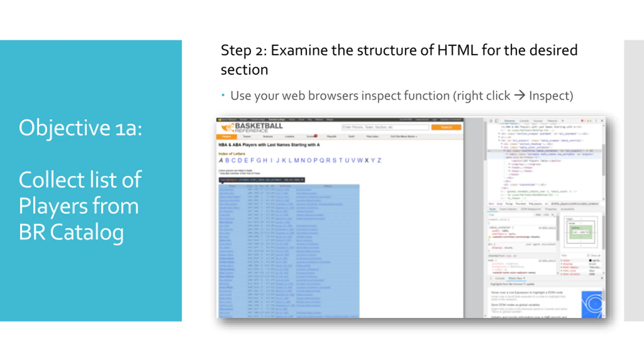Open DevTools three-dot customize menu
The image size is (644, 362).
point(596,121)
